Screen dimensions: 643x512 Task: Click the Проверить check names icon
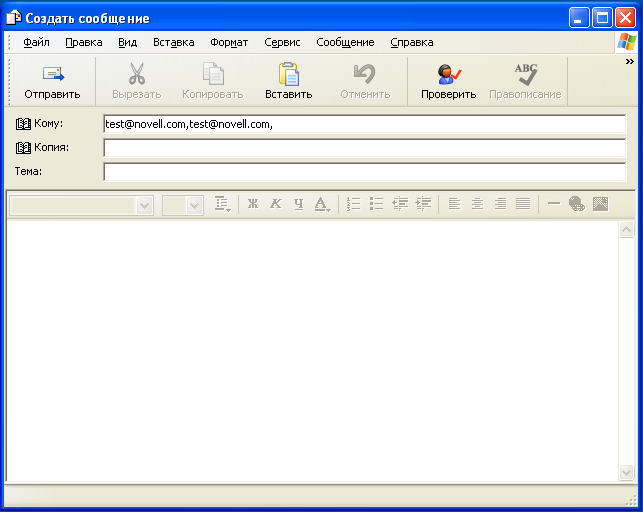[x=449, y=74]
